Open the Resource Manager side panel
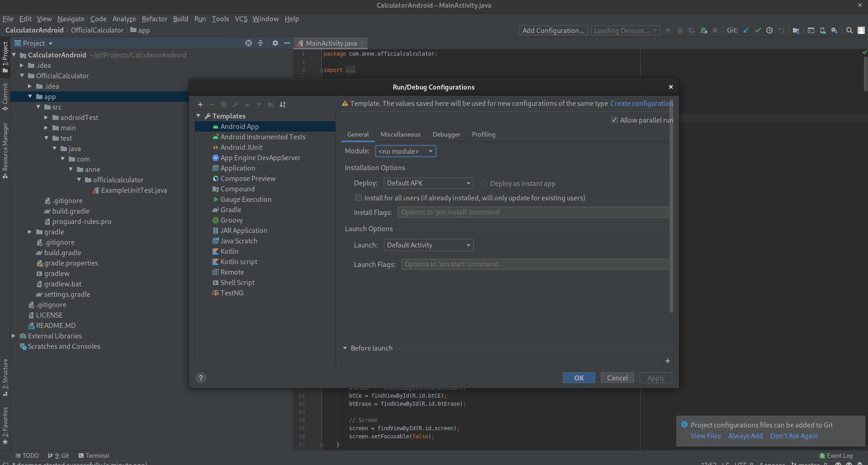868x465 pixels. coord(5,150)
